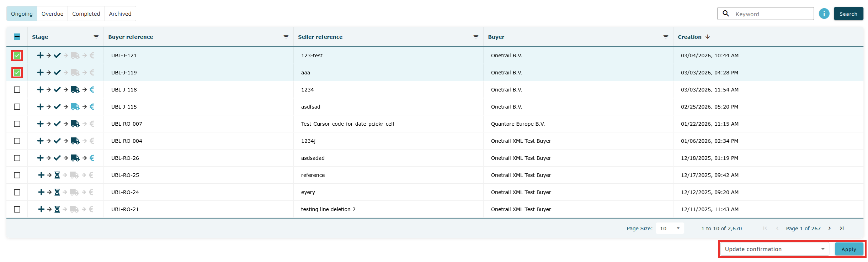Click the truck icon in UBL-RO-004 row
868x262 pixels.
75,141
